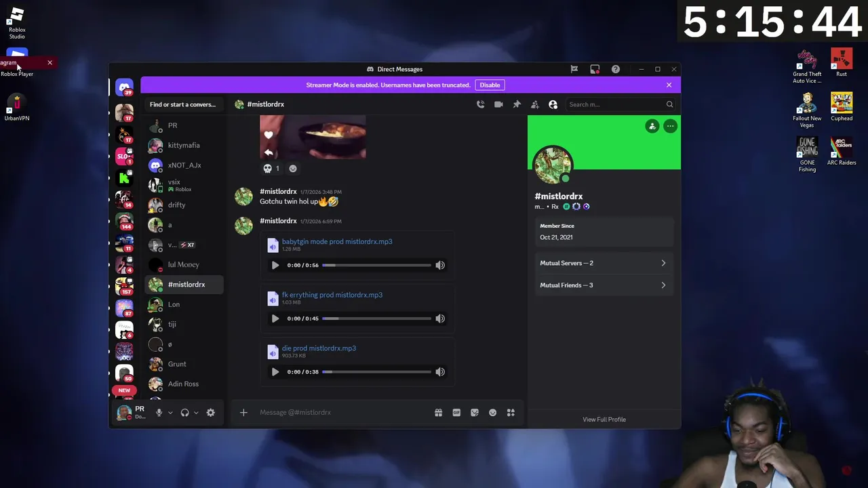The width and height of the screenshot is (868, 488).
Task: Open User Settings gear
Action: tap(210, 412)
